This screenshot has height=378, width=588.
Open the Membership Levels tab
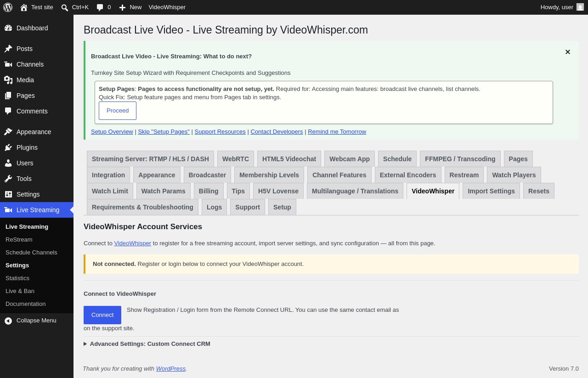click(x=269, y=175)
